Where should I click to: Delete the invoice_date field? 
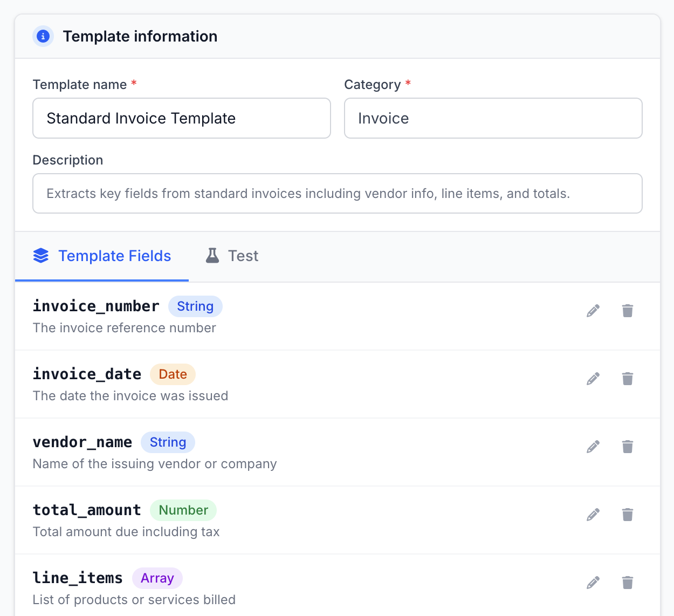627,378
